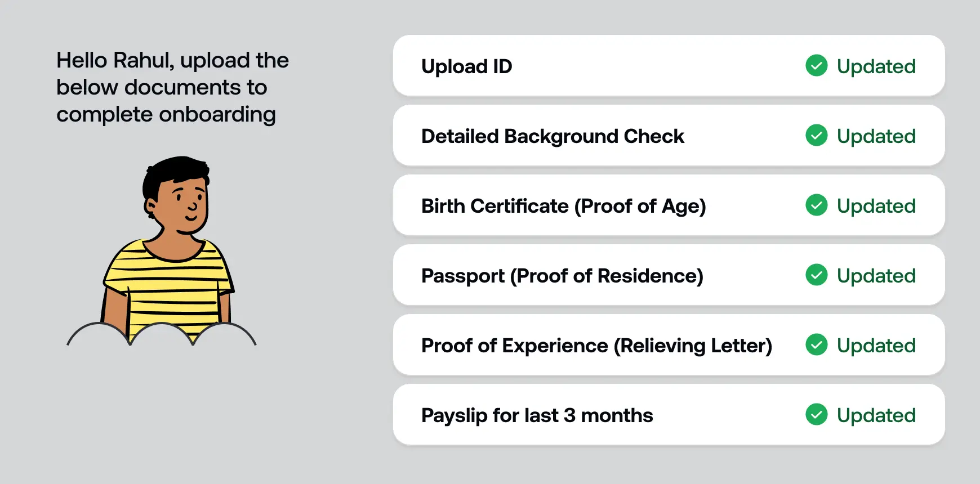Screen dimensions: 980x484
Task: Click the Hello Rahul onboarding heading
Action: click(172, 87)
